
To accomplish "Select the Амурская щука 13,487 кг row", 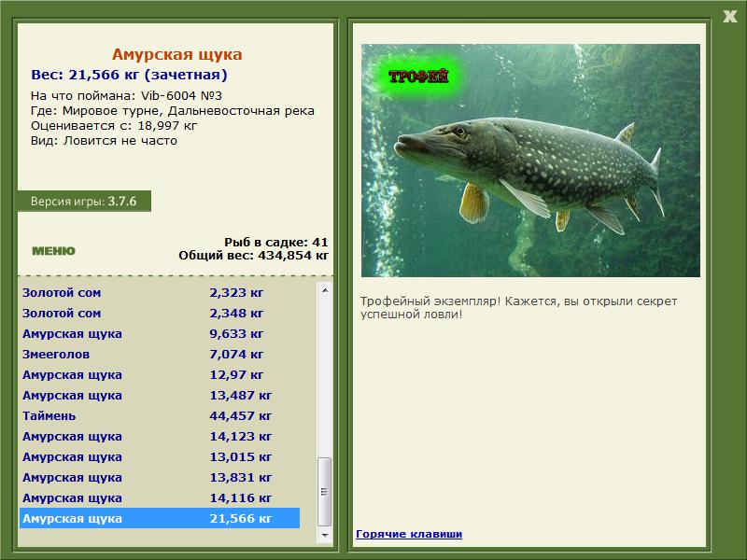I will [x=160, y=395].
